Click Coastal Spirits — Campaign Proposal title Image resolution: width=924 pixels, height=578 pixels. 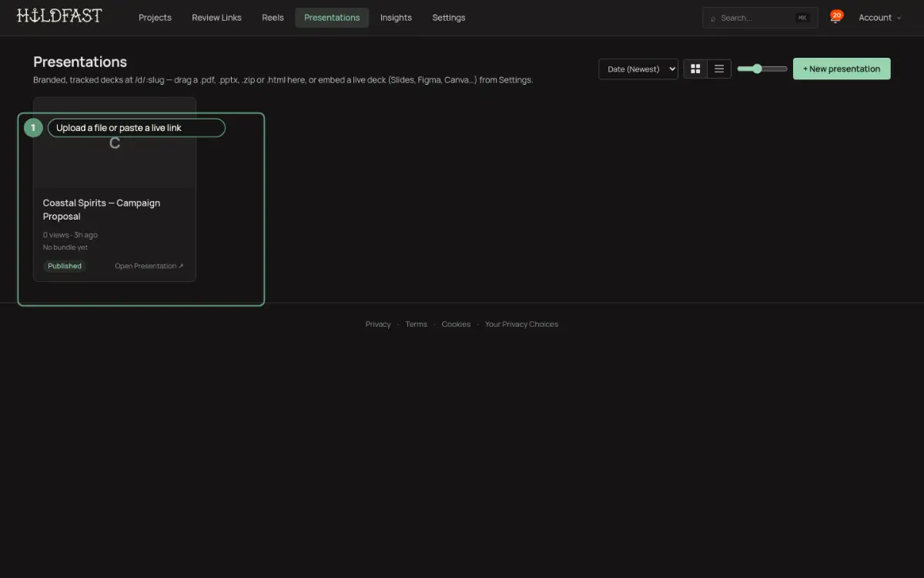tap(102, 210)
